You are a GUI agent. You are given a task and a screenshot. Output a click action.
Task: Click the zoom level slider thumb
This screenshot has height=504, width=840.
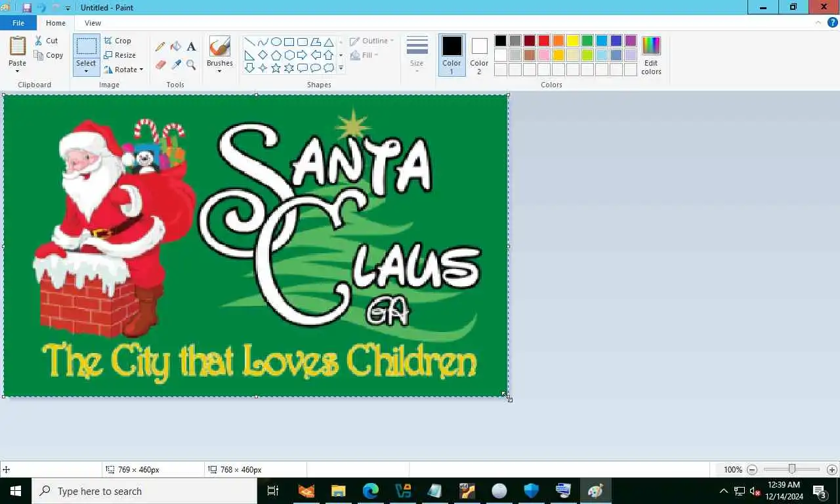pos(792,469)
